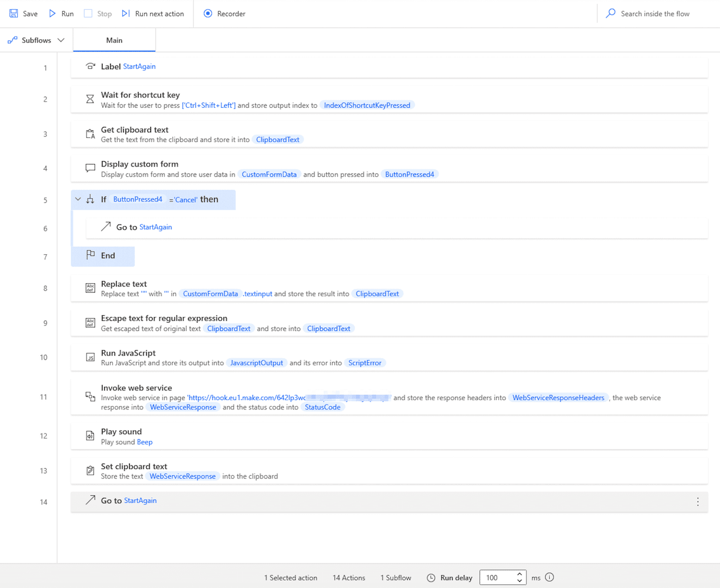Open the Subflows dropdown
Viewport: 720px width, 588px height.
61,40
